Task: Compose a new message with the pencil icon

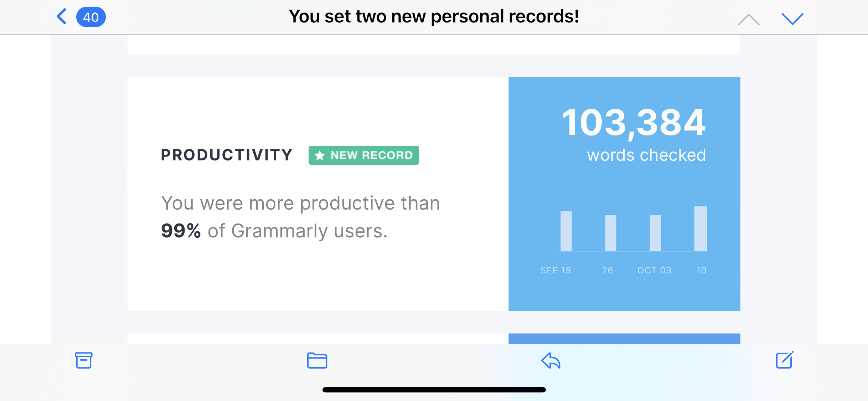Action: click(x=785, y=360)
